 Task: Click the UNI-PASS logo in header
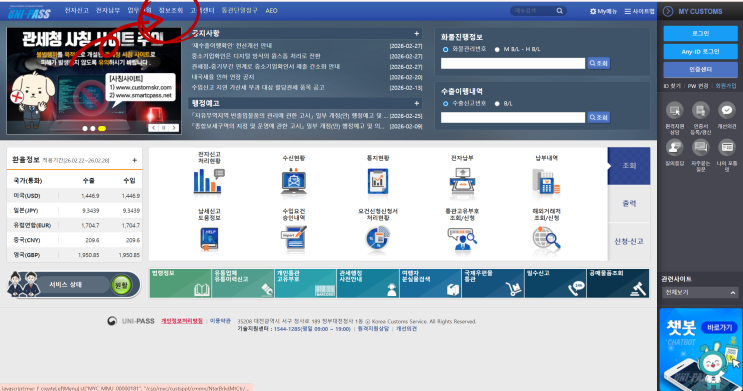pos(29,13)
